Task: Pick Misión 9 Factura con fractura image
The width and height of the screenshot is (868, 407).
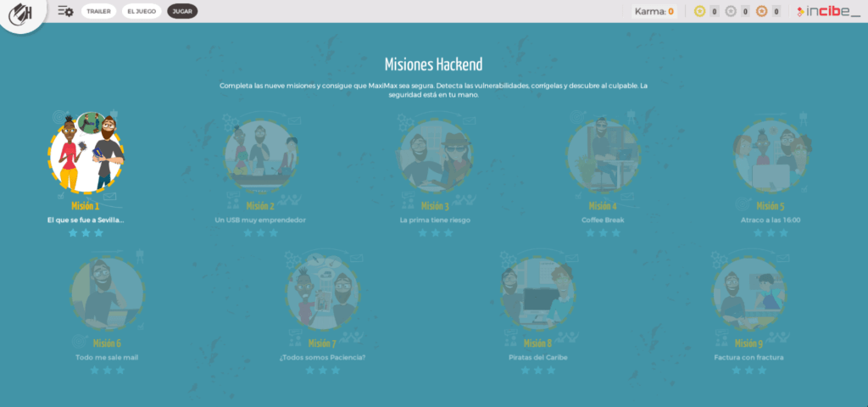Action: point(748,293)
